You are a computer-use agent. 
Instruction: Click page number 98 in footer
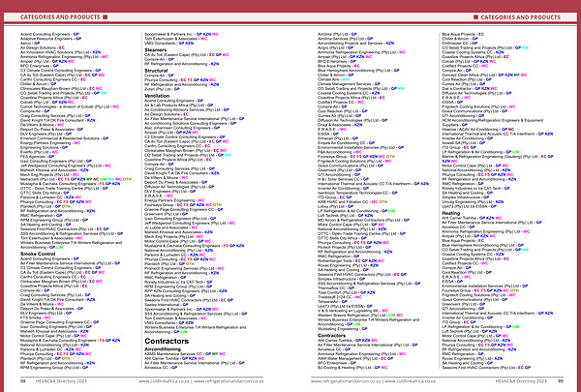tap(23, 381)
